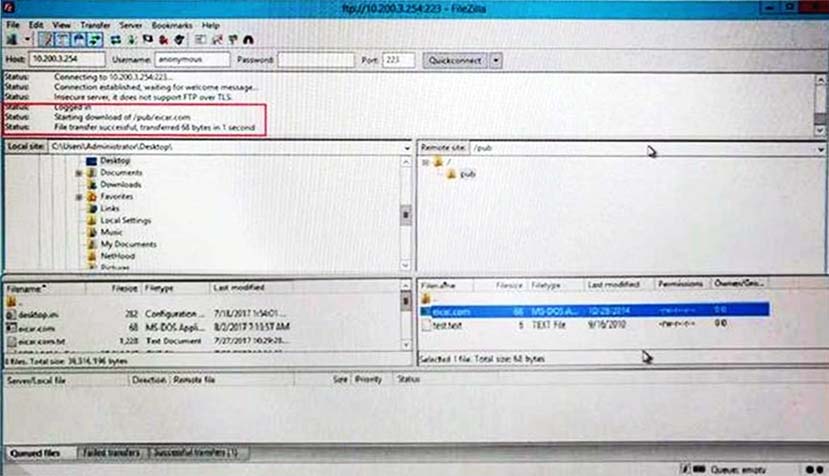The height and width of the screenshot is (476, 829).
Task: Select the pub folder in remote tree
Action: pyautogui.click(x=467, y=174)
